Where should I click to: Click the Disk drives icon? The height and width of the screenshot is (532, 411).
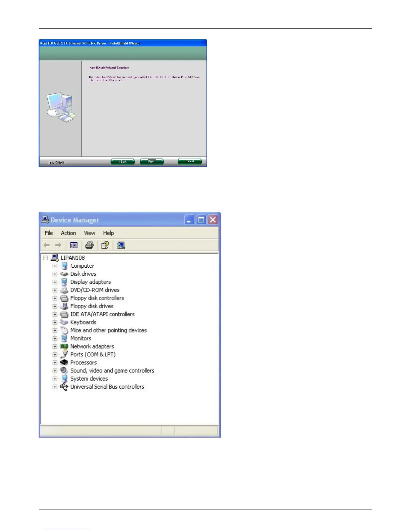pos(64,274)
